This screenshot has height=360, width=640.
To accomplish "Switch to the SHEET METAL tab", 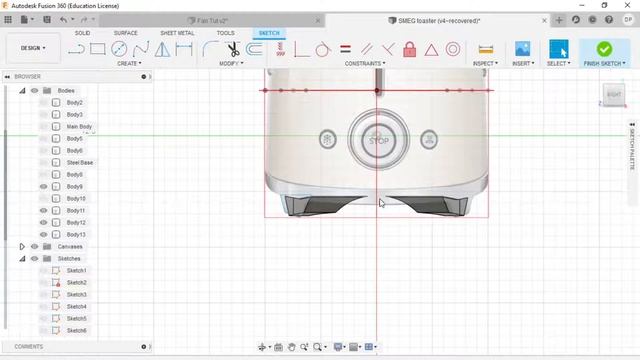I will coord(177,33).
